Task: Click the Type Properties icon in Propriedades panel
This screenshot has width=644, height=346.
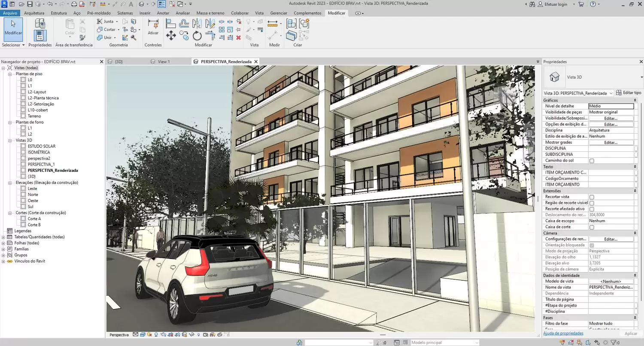Action: point(40,23)
